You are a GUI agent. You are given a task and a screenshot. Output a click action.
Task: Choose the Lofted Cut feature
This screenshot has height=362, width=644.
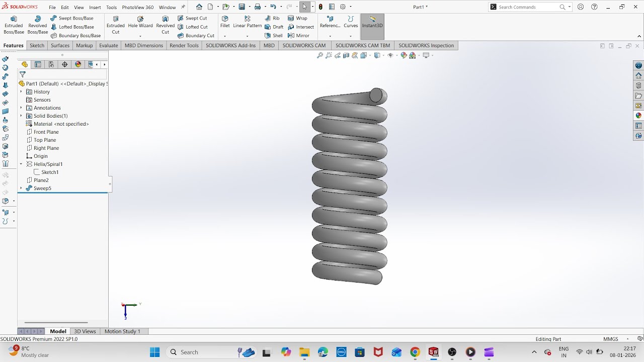193,27
